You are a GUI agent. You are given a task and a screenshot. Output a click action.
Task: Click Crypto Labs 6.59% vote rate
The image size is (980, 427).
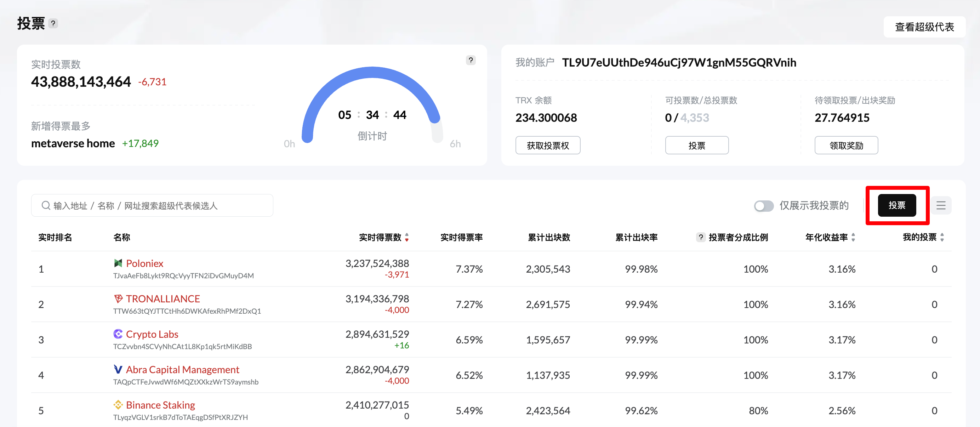469,340
